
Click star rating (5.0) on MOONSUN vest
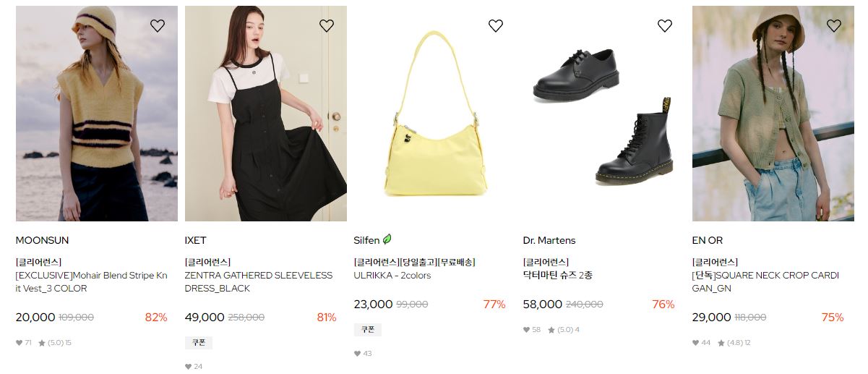tap(54, 343)
